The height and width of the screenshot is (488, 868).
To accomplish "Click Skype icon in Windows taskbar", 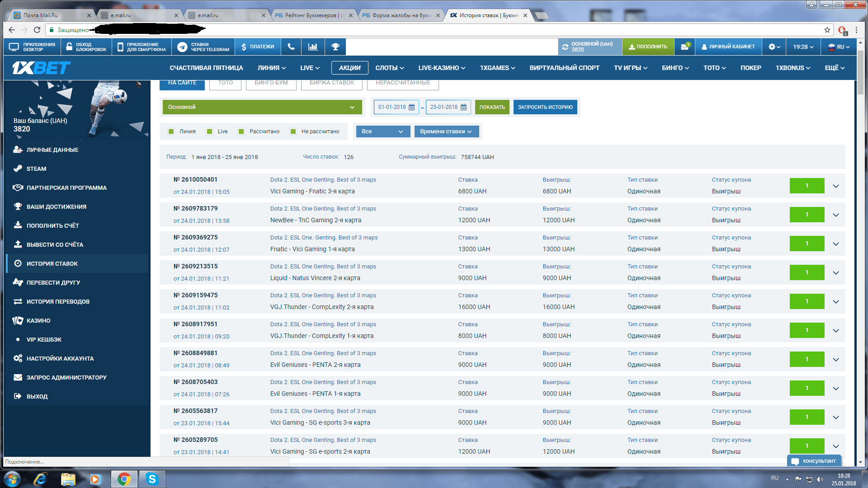I will tap(152, 479).
